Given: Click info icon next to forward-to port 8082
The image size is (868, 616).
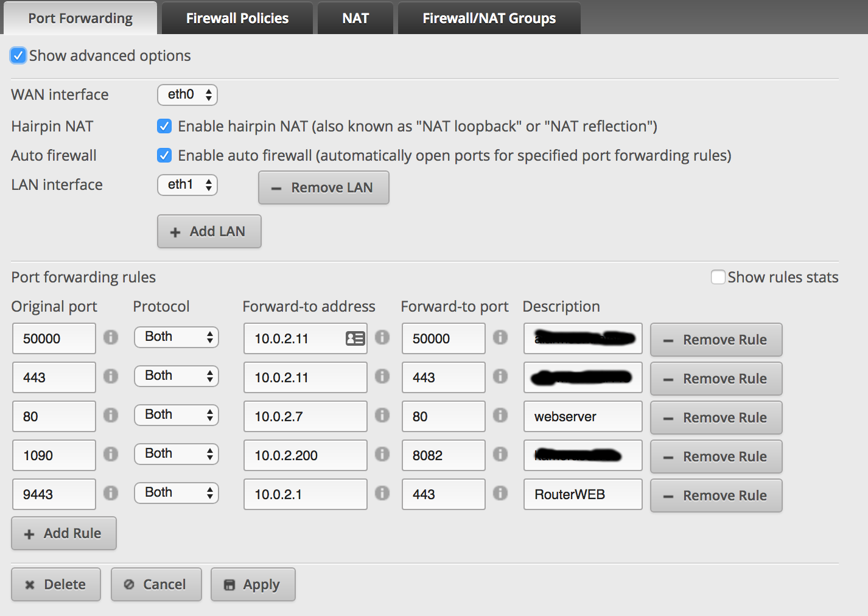Looking at the screenshot, I should point(500,454).
